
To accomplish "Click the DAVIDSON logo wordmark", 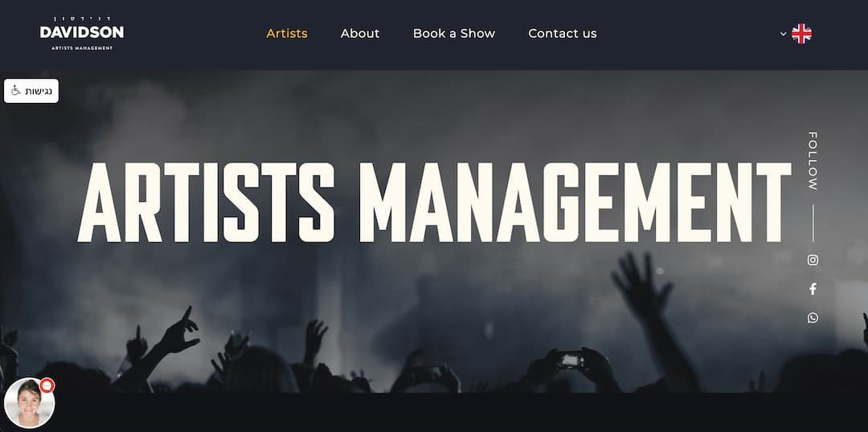I will click(82, 32).
